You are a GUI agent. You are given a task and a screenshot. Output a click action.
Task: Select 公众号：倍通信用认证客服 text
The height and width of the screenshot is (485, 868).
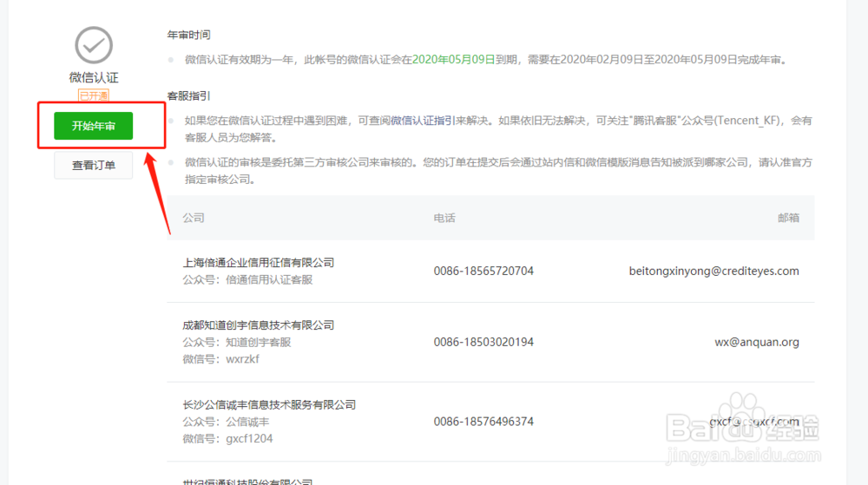point(248,280)
